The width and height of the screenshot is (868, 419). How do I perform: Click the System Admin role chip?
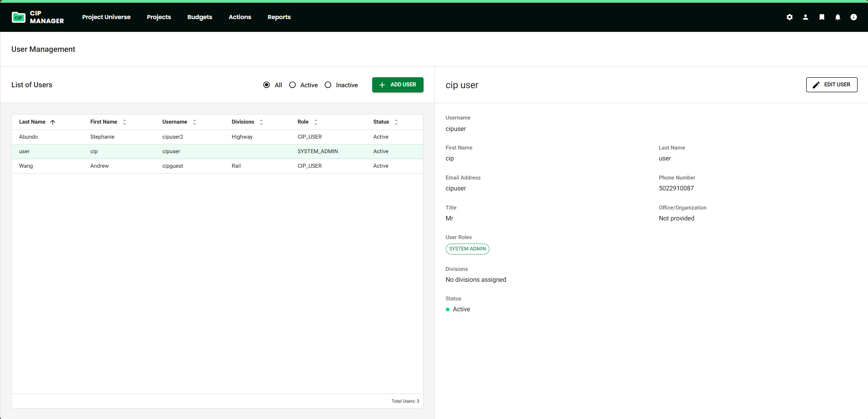tap(467, 249)
